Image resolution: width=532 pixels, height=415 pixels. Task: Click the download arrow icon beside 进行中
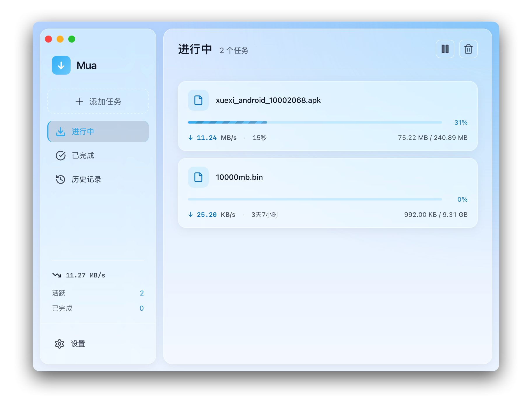[x=60, y=131]
